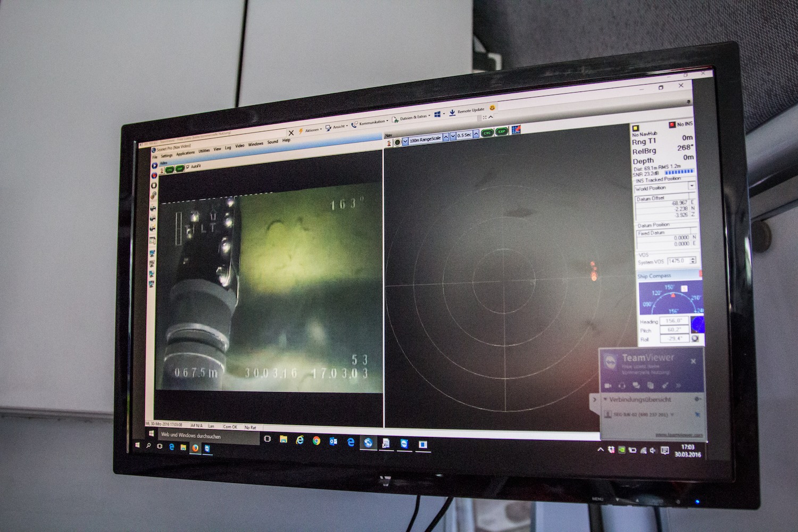Close the TeamViewer side panel

point(693,361)
